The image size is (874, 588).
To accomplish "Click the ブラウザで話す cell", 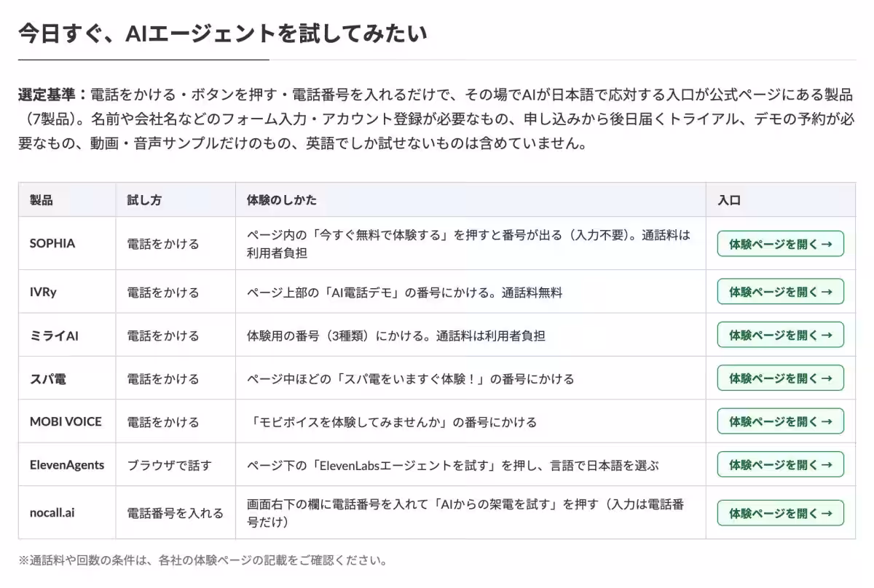I will coord(176,464).
